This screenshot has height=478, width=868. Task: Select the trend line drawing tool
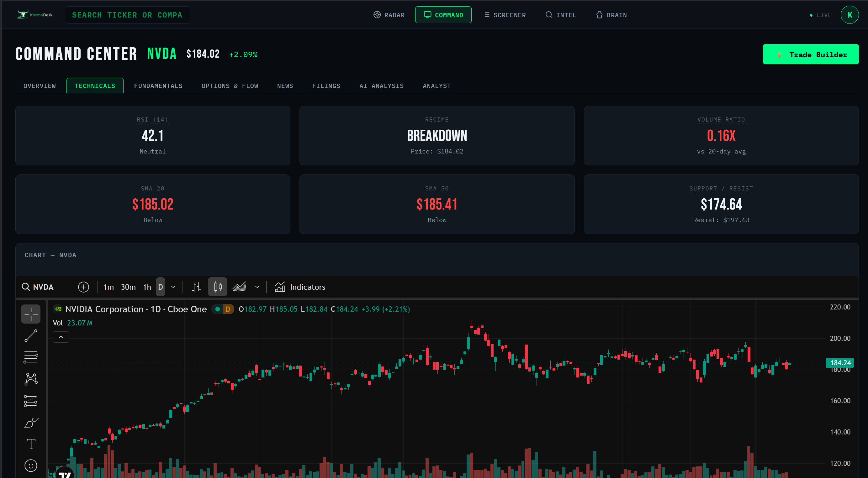pyautogui.click(x=31, y=335)
